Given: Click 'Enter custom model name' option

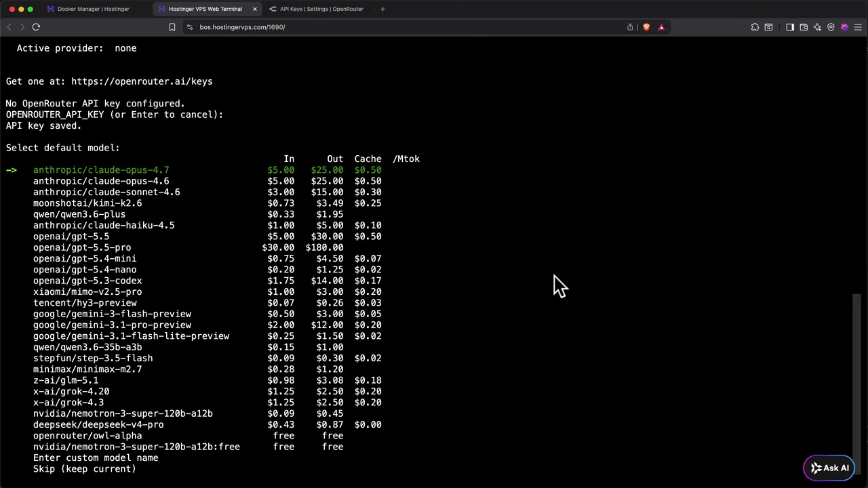Looking at the screenshot, I should click(x=96, y=457).
